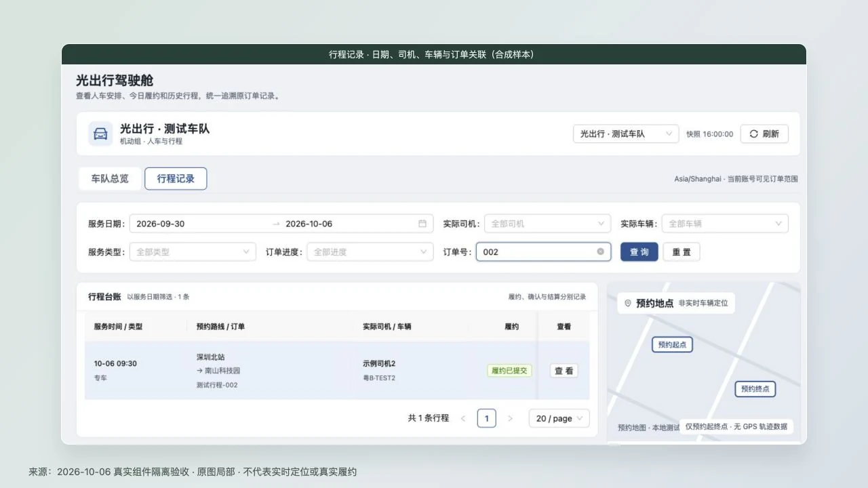Click the 履约已提交 status tag

510,371
